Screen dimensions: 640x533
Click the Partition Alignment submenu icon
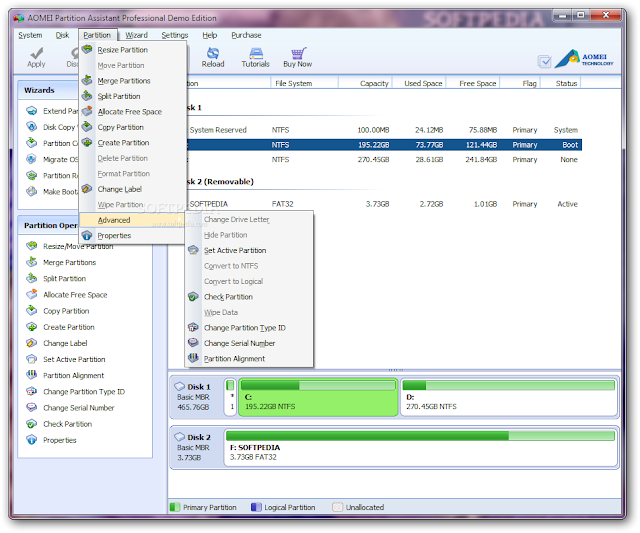coord(193,358)
